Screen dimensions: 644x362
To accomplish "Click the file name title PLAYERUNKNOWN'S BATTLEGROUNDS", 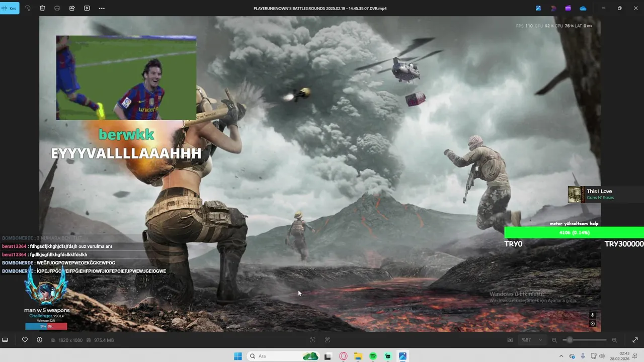I will [320, 9].
